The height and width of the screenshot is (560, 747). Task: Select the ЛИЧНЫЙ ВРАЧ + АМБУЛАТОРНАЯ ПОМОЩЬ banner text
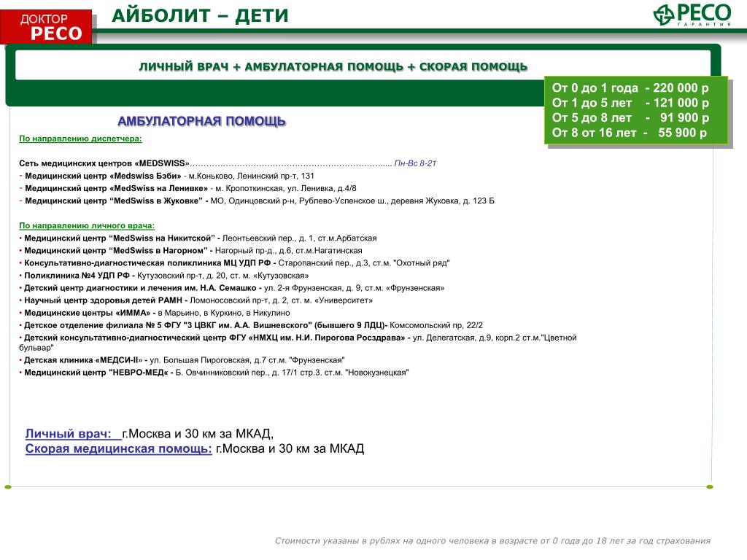tap(333, 66)
